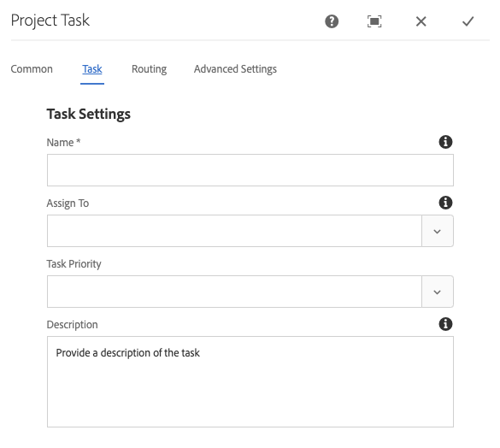Focus the Name text field
Image resolution: width=500 pixels, height=448 pixels.
(250, 170)
